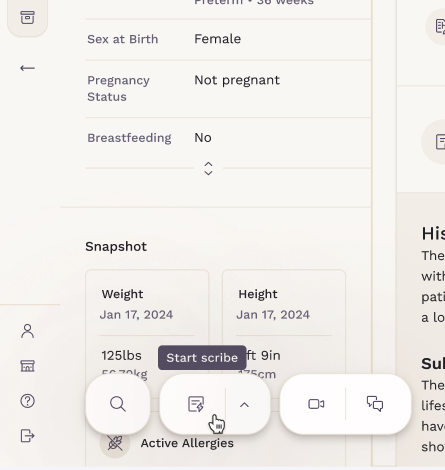Click the log out icon
The height and width of the screenshot is (470, 445).
point(27,436)
